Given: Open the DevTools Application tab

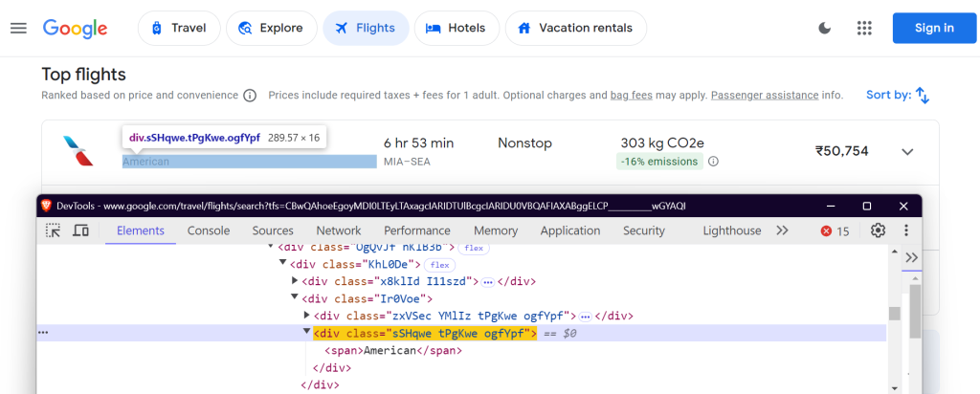Looking at the screenshot, I should [x=570, y=230].
